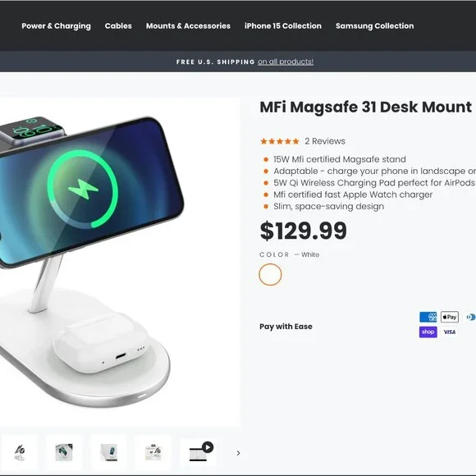
Task: Click the Visa payment icon
Action: tap(449, 332)
